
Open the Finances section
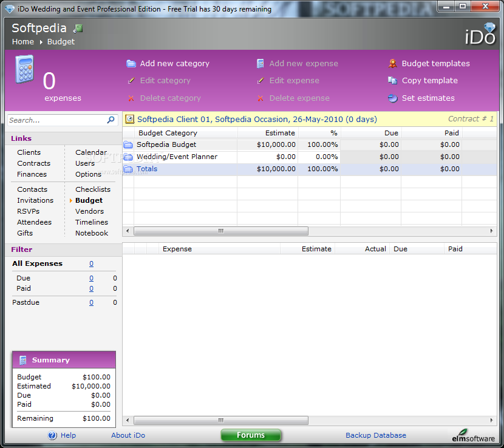[32, 174]
